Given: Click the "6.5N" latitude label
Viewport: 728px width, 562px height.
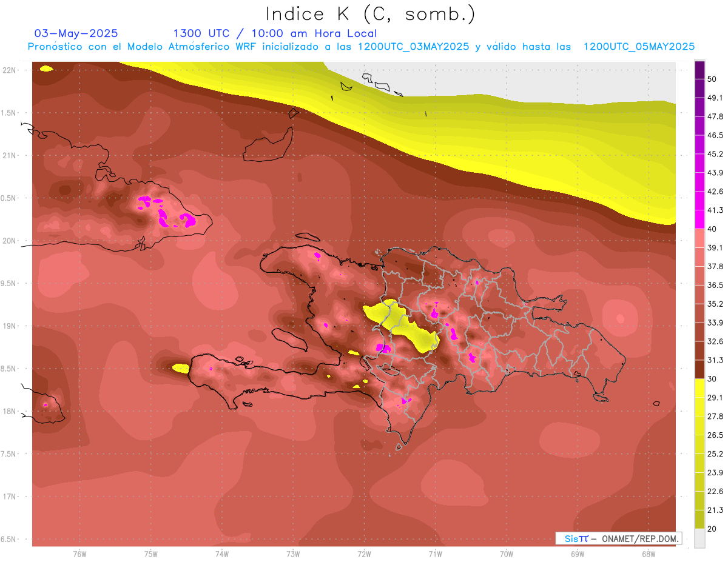Looking at the screenshot, I should click(x=10, y=539).
